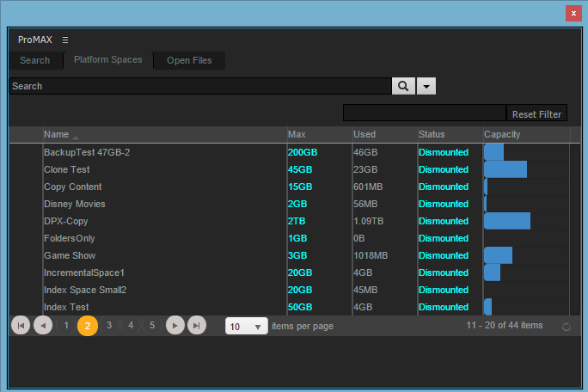This screenshot has height=392, width=588.
Task: Select the Game Show space
Action: coord(70,255)
